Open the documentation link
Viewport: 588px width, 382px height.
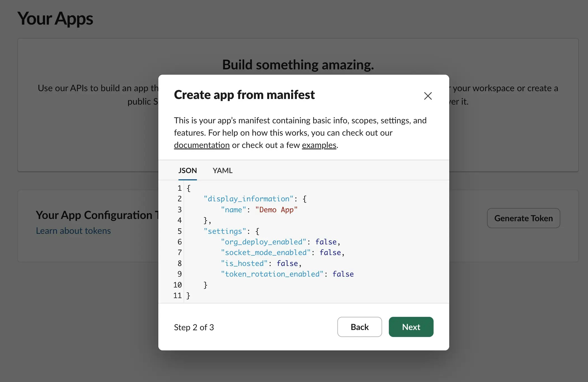[x=202, y=145]
